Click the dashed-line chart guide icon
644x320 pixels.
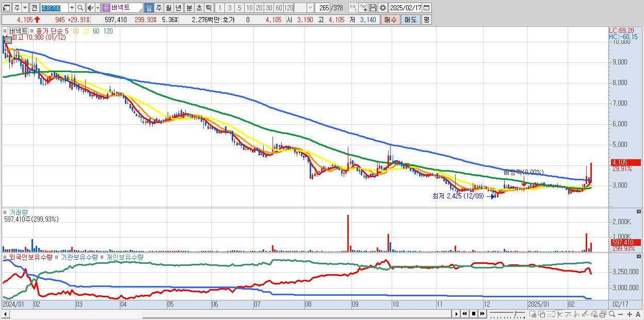(x=550, y=314)
